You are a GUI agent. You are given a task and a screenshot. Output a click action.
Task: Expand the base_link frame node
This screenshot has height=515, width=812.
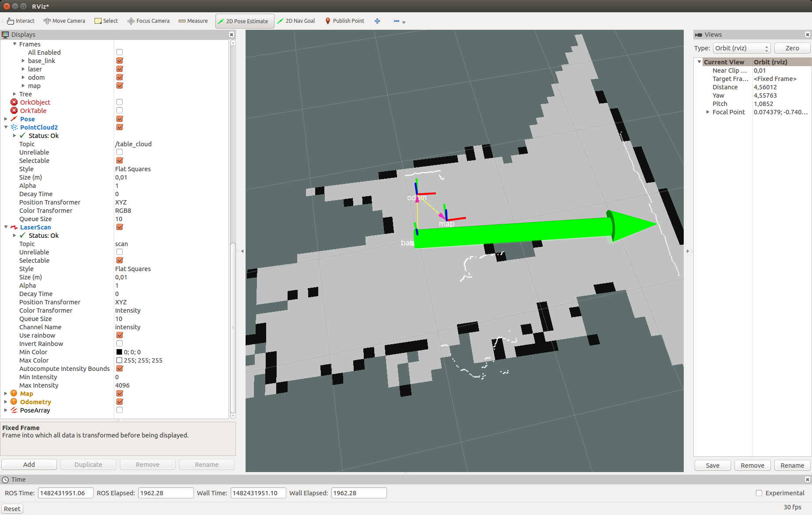point(23,60)
